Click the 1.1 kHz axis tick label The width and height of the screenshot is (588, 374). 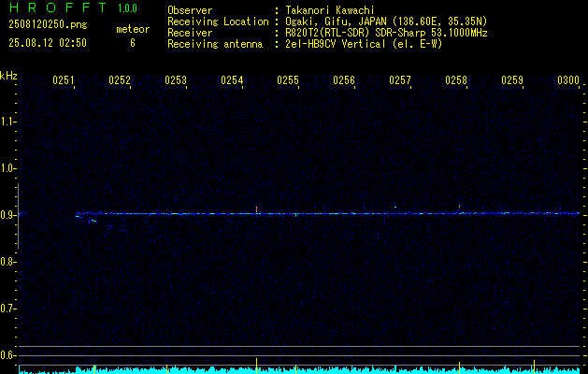point(7,122)
